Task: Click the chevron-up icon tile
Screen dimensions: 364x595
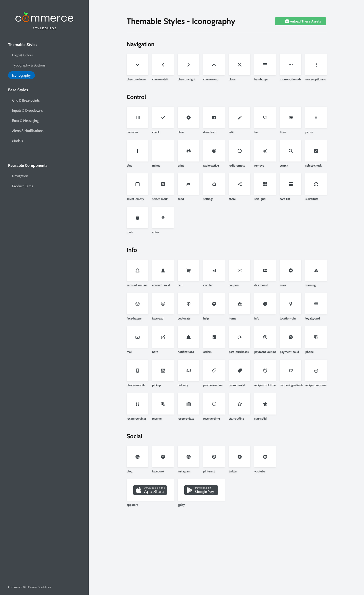Action: coord(214,65)
